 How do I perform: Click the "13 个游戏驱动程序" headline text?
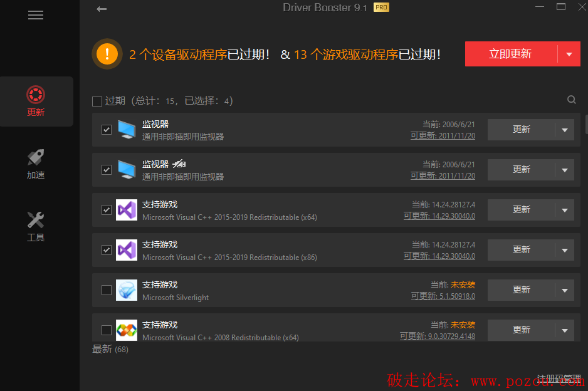pyautogui.click(x=346, y=55)
